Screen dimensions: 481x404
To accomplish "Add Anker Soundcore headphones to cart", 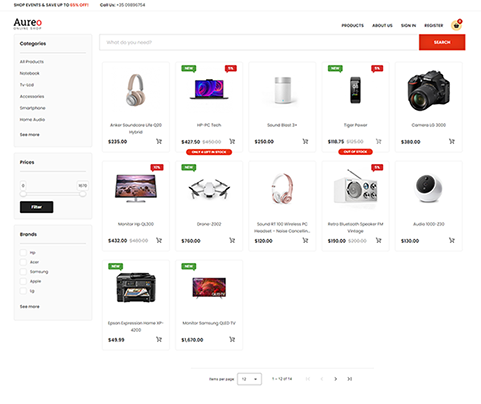I will [159, 141].
